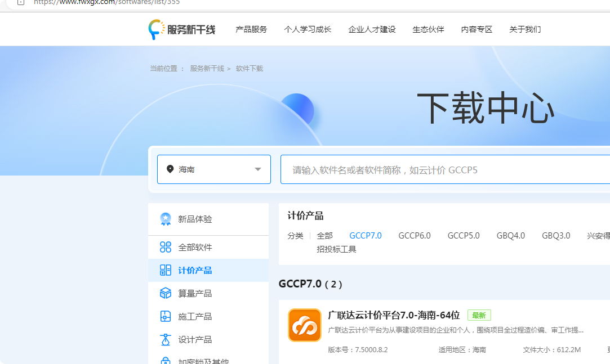This screenshot has height=364, width=610.
Task: Open the 海南 region dropdown
Action: (214, 169)
